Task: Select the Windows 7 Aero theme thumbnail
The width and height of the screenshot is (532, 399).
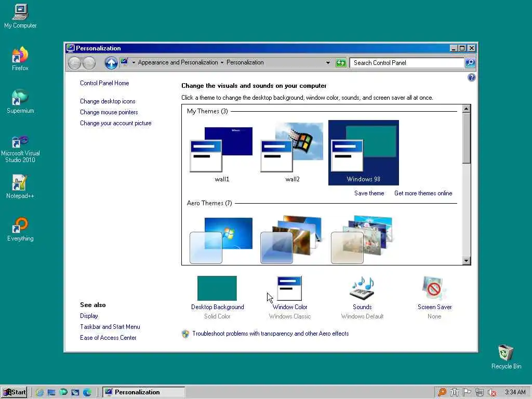Action: click(x=221, y=240)
